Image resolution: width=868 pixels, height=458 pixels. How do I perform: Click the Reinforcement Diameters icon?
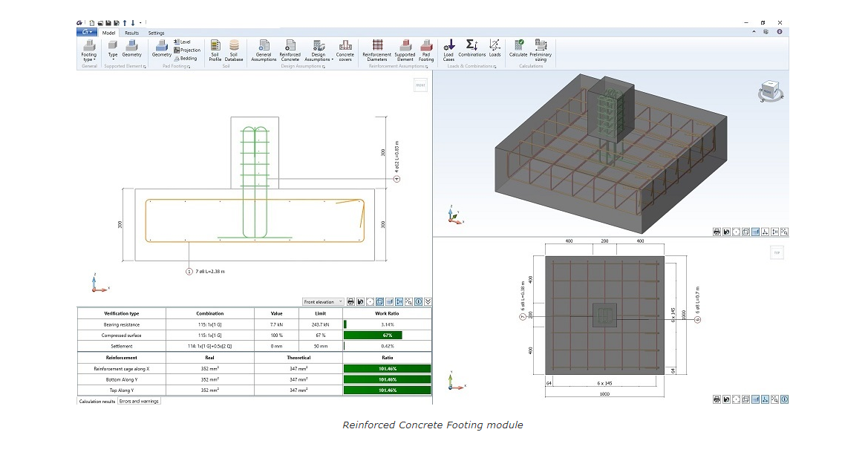point(376,50)
